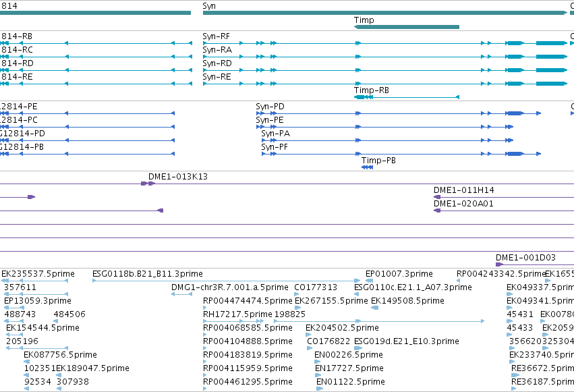Select DMG1-chr3R.7.001.a.5prime feature
The height and width of the screenshot is (392, 574).
[x=230, y=287]
